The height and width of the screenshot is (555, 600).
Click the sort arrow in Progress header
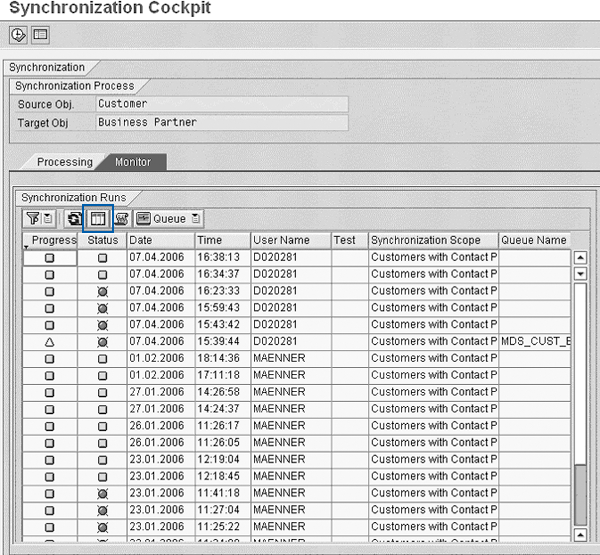point(27,247)
